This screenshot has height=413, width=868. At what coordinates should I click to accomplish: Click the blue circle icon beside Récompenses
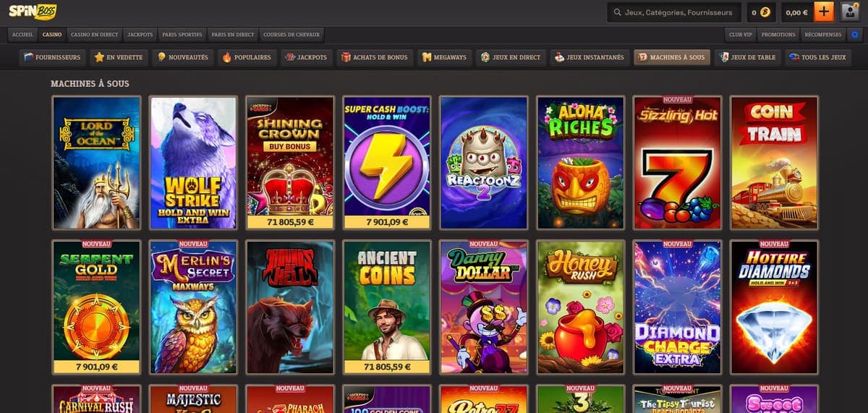(856, 34)
